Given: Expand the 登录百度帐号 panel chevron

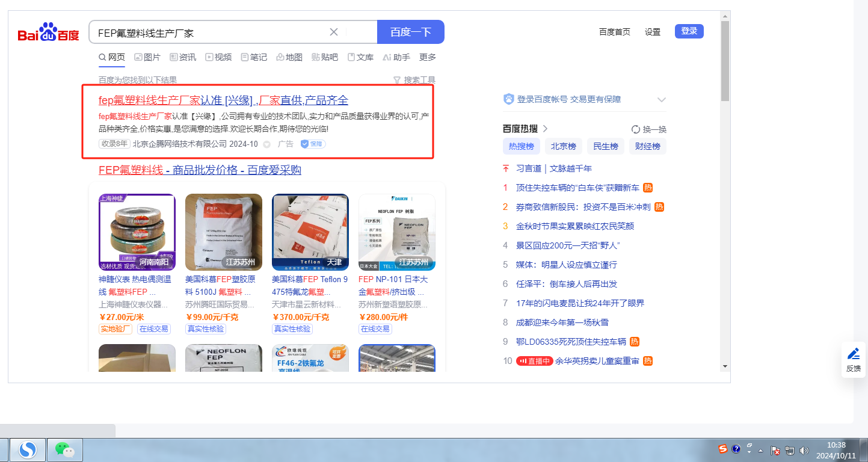Looking at the screenshot, I should point(662,100).
